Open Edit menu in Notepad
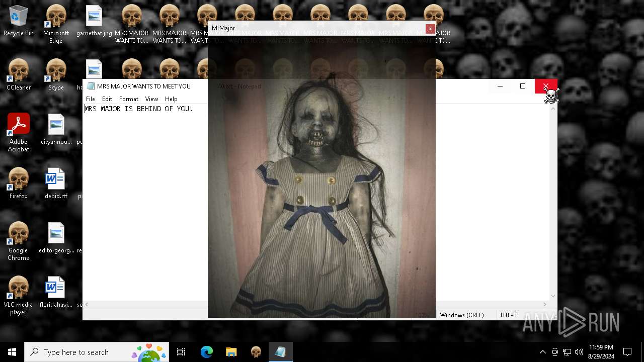 [x=107, y=99]
